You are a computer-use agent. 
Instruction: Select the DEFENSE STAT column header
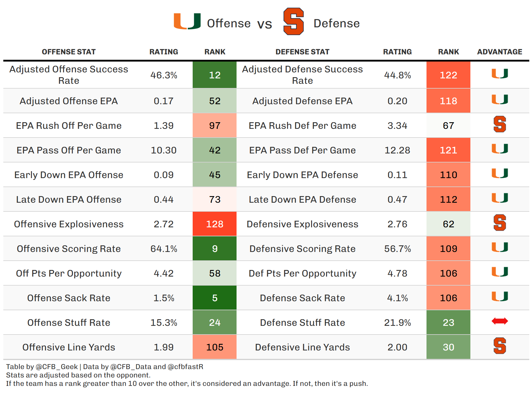[302, 52]
